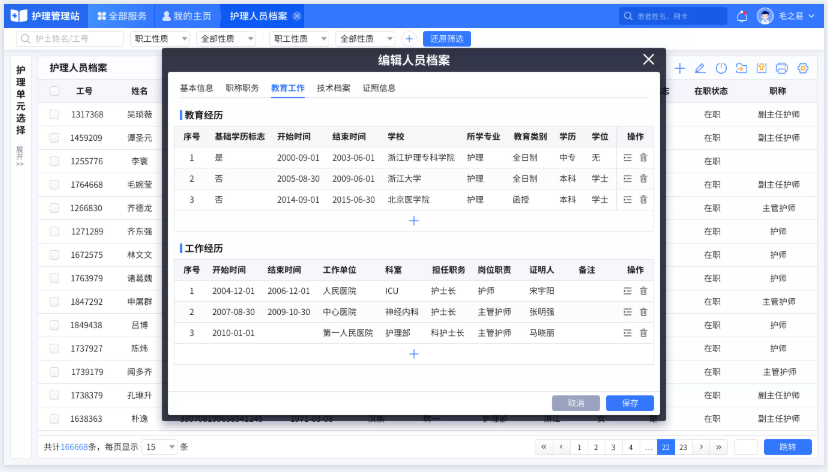Image resolution: width=828 pixels, height=472 pixels.
Task: Open the second 职工性质 filter dropdown
Action: [x=299, y=39]
